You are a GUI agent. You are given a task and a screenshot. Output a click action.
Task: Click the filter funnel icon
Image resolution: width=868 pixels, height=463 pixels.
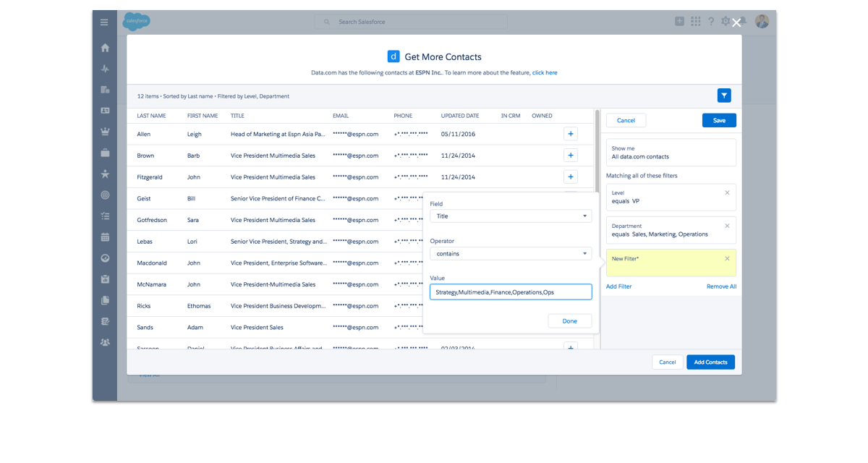point(723,95)
